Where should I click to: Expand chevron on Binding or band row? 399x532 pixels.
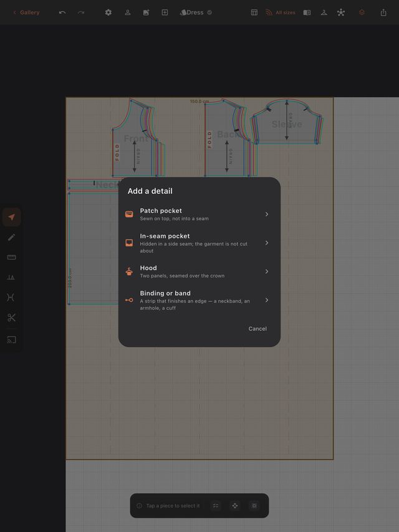click(267, 300)
